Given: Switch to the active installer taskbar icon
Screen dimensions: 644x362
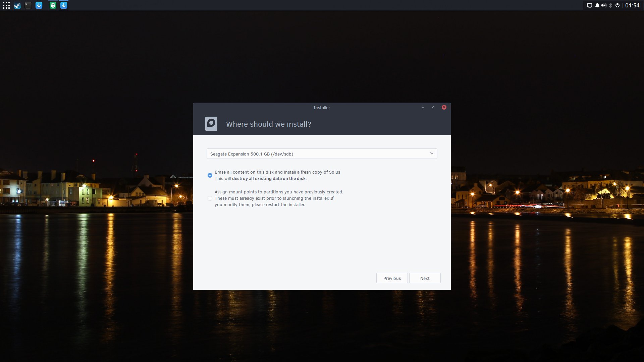Looking at the screenshot, I should (64, 5).
